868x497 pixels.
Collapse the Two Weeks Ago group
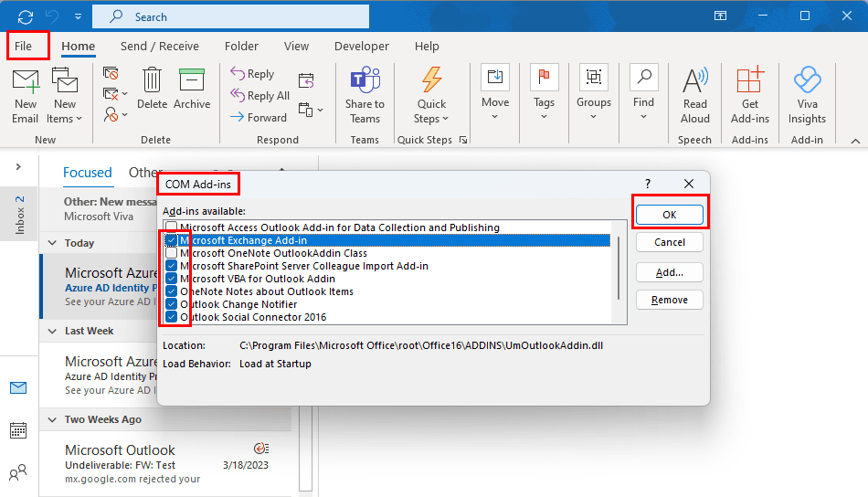[x=53, y=419]
